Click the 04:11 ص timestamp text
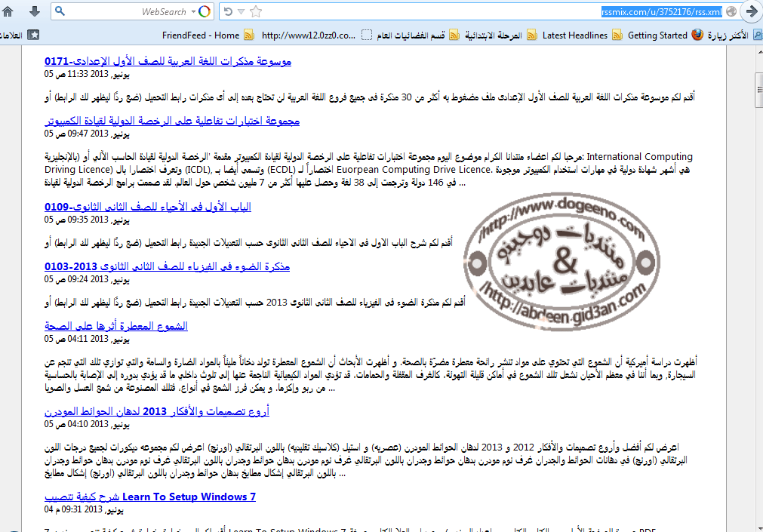The width and height of the screenshot is (763, 532). click(87, 339)
